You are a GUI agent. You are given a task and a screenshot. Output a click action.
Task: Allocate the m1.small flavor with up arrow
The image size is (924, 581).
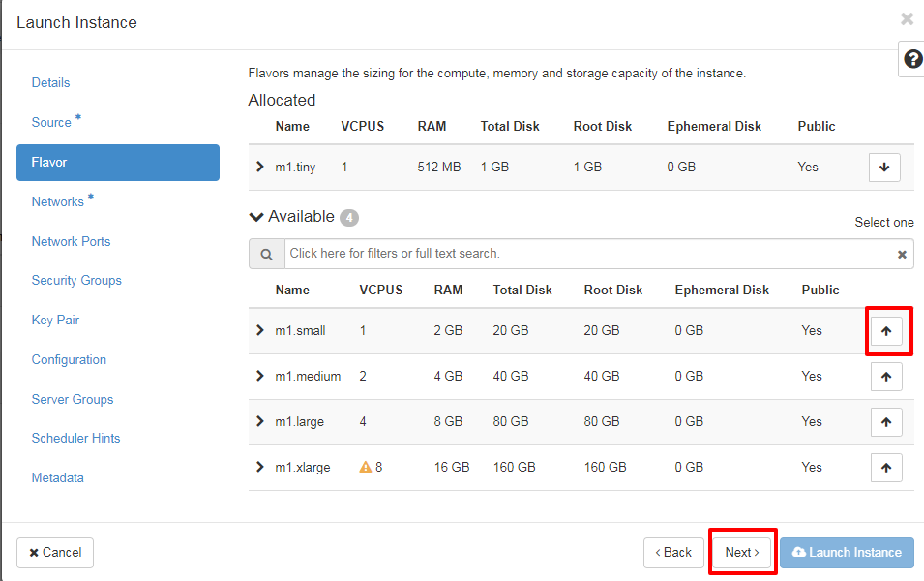(885, 331)
